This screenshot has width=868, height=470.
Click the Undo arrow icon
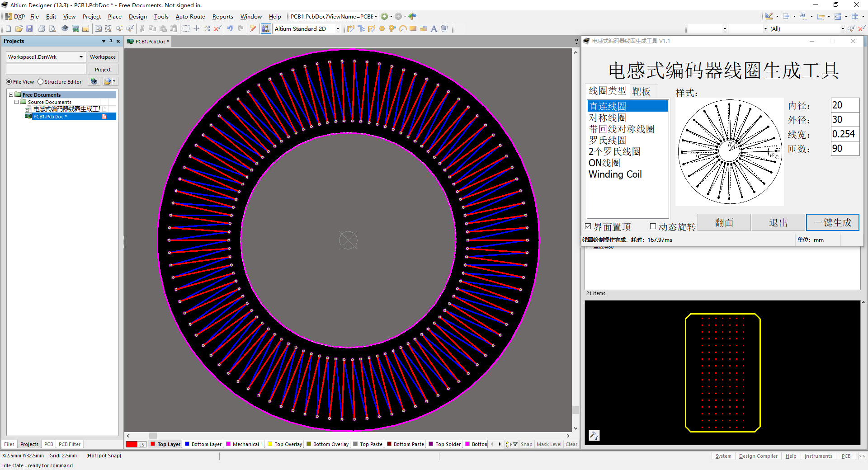pos(230,28)
